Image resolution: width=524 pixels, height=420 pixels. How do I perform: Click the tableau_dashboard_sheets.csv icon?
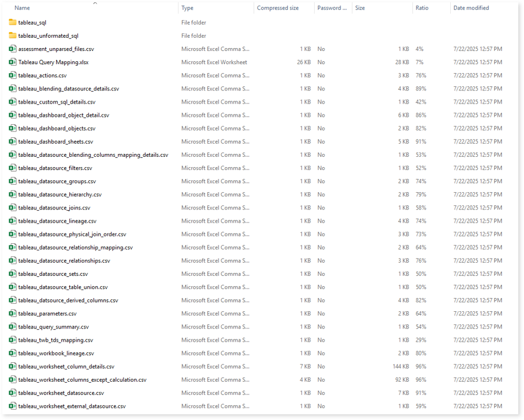coord(13,141)
